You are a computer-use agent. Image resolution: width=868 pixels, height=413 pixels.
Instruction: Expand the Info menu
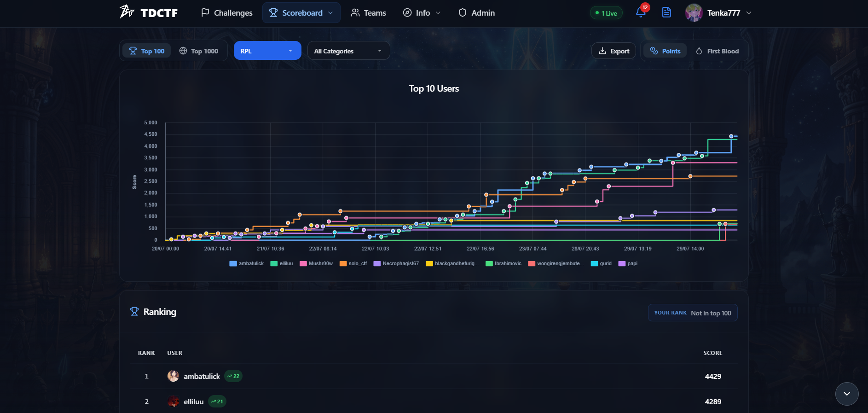(x=422, y=13)
